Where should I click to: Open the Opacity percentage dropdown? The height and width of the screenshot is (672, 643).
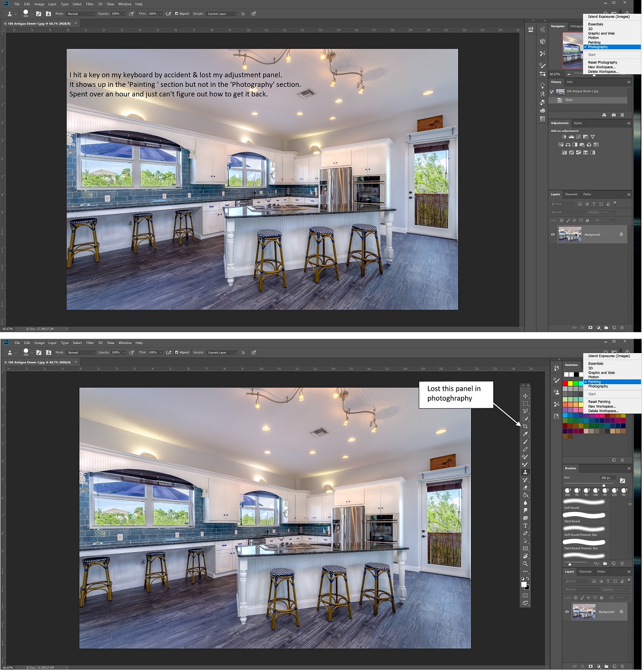(x=123, y=352)
